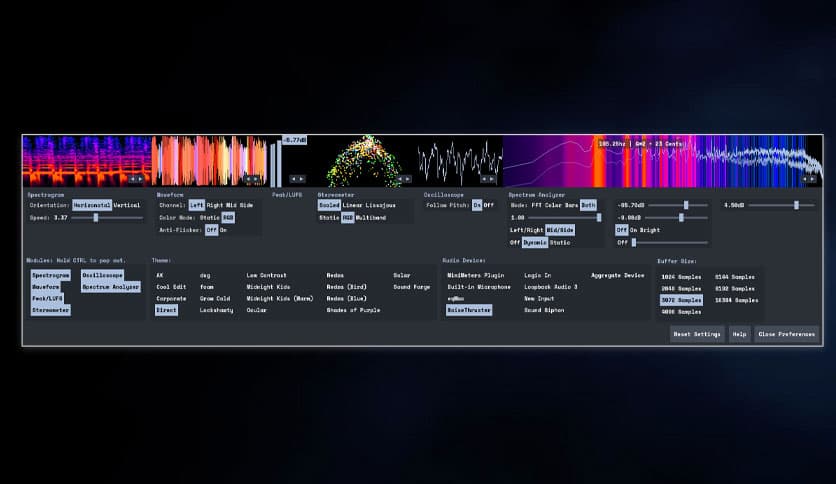Toggle the Oscilloscope module
Screen dimensions: 836x484
point(102,274)
